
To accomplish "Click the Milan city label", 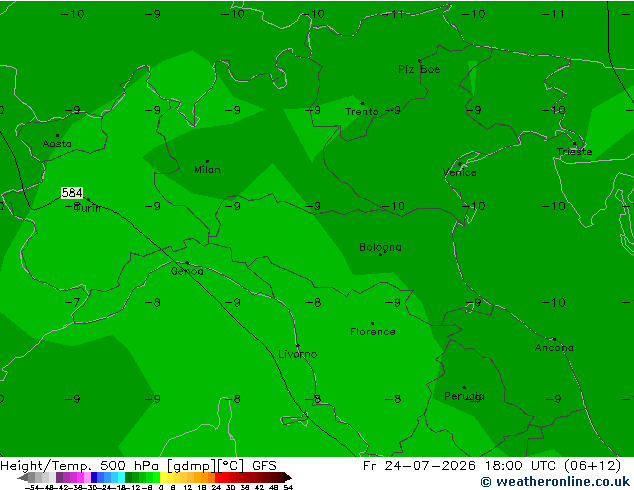I will tap(207, 170).
